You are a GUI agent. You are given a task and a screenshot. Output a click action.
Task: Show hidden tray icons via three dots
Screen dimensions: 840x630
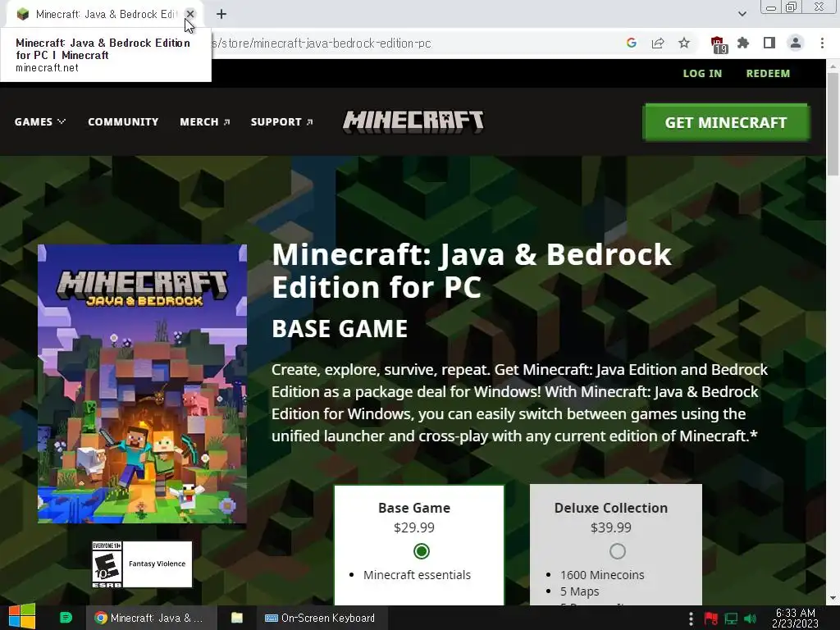coord(691,619)
